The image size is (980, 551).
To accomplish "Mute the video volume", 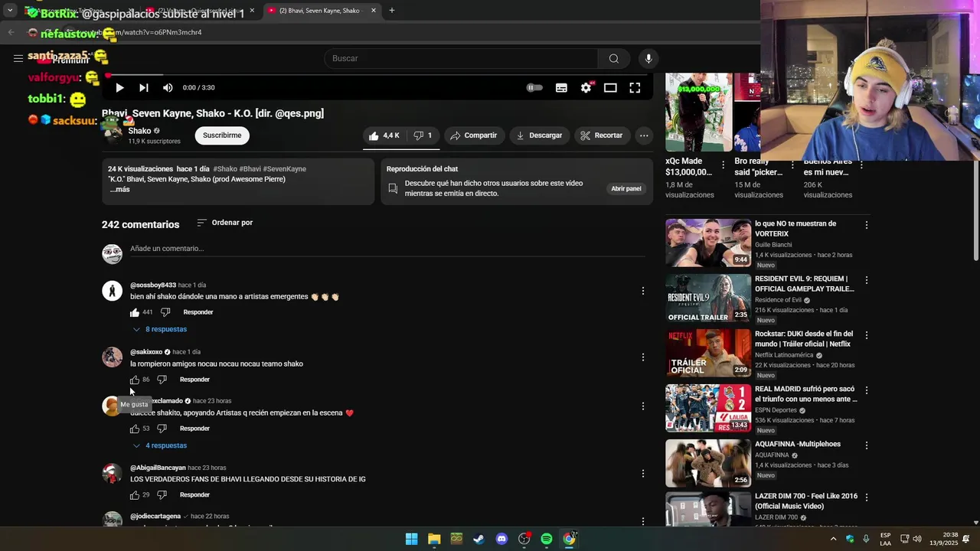I will [168, 88].
